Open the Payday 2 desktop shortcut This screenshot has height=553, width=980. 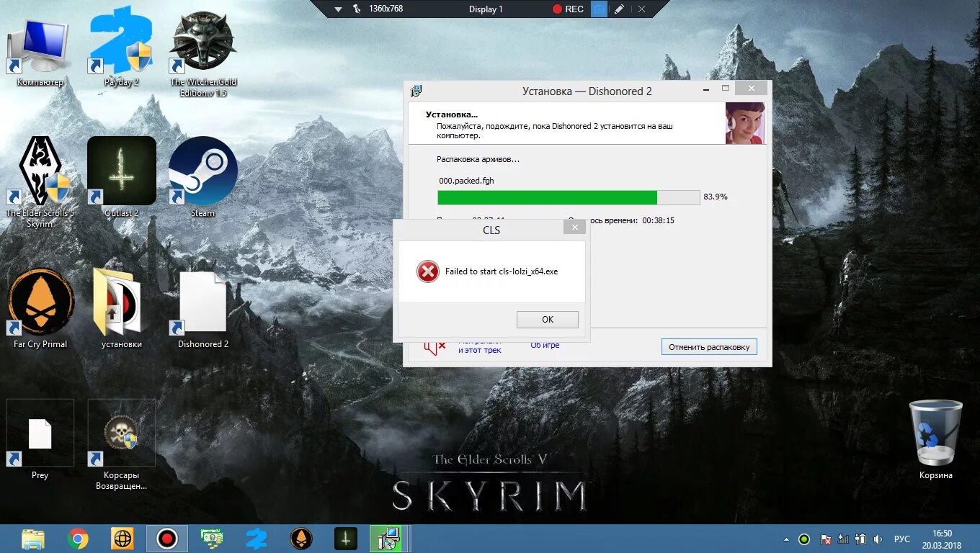[121, 48]
